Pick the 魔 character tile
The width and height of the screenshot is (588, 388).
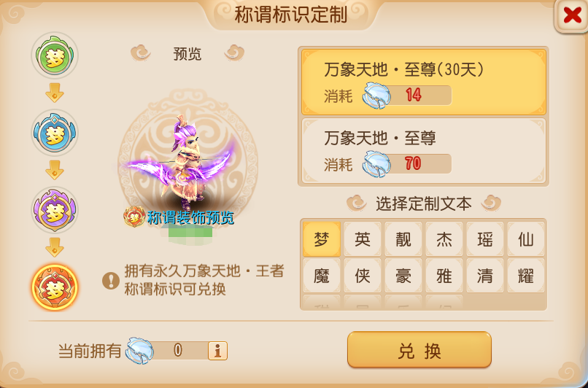click(322, 276)
